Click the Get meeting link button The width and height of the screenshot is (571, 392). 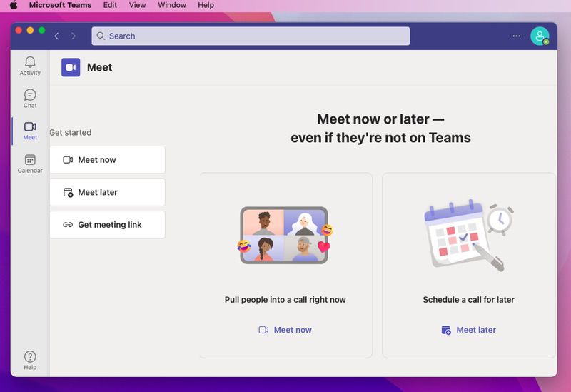(108, 225)
